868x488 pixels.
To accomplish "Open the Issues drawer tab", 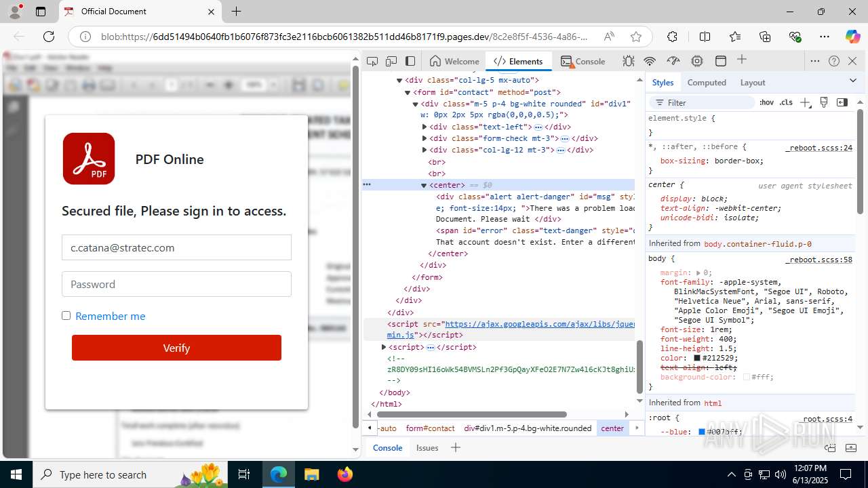I will point(427,447).
